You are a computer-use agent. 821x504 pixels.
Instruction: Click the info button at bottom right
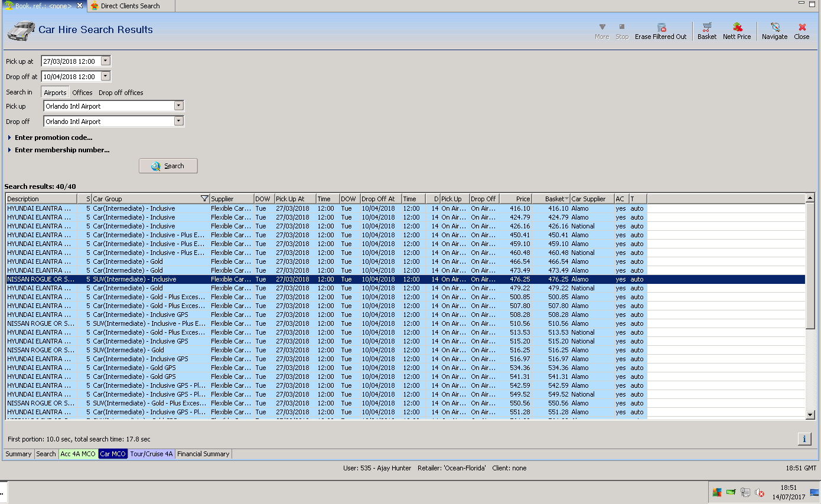pos(804,438)
